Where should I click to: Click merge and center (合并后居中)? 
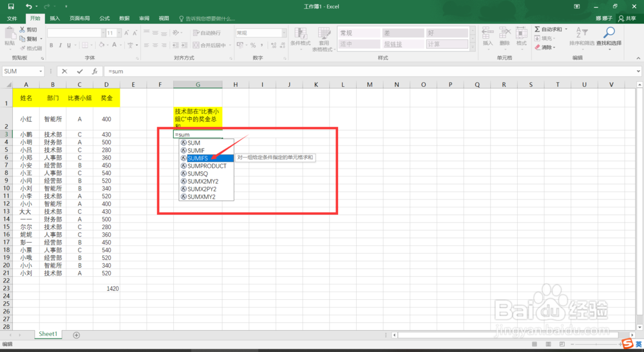pyautogui.click(x=209, y=45)
